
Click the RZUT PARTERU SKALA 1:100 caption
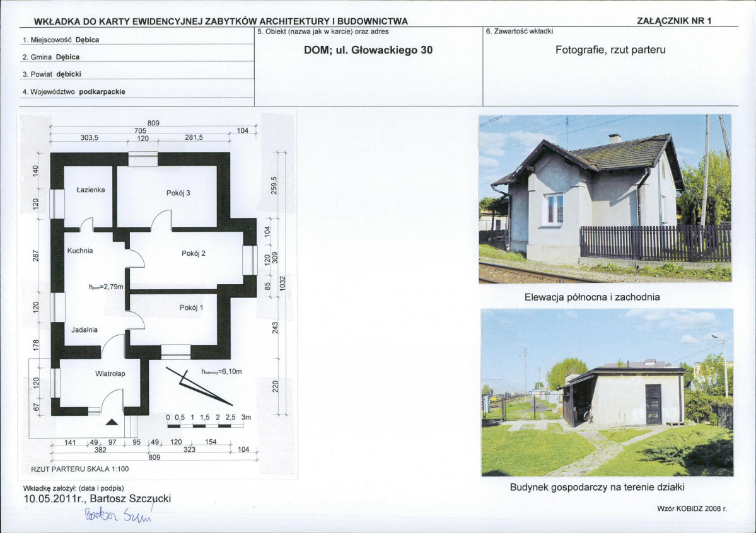click(x=80, y=469)
